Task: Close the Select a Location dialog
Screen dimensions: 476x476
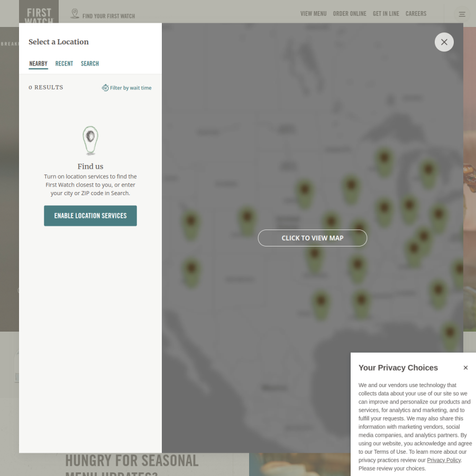Action: 444,42
